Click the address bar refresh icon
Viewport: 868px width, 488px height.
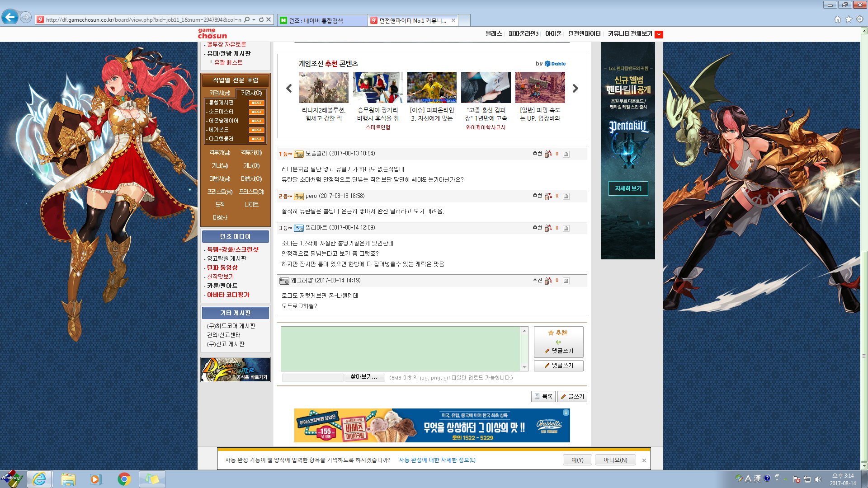pos(261,20)
